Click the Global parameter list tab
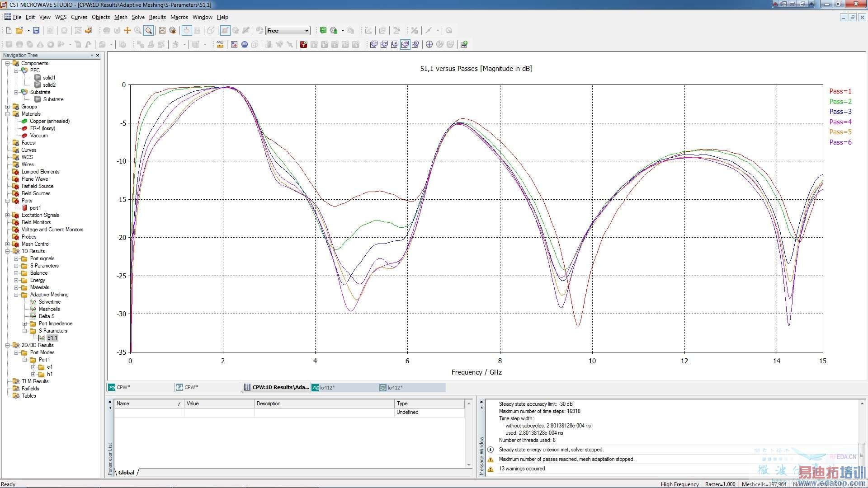 [126, 473]
